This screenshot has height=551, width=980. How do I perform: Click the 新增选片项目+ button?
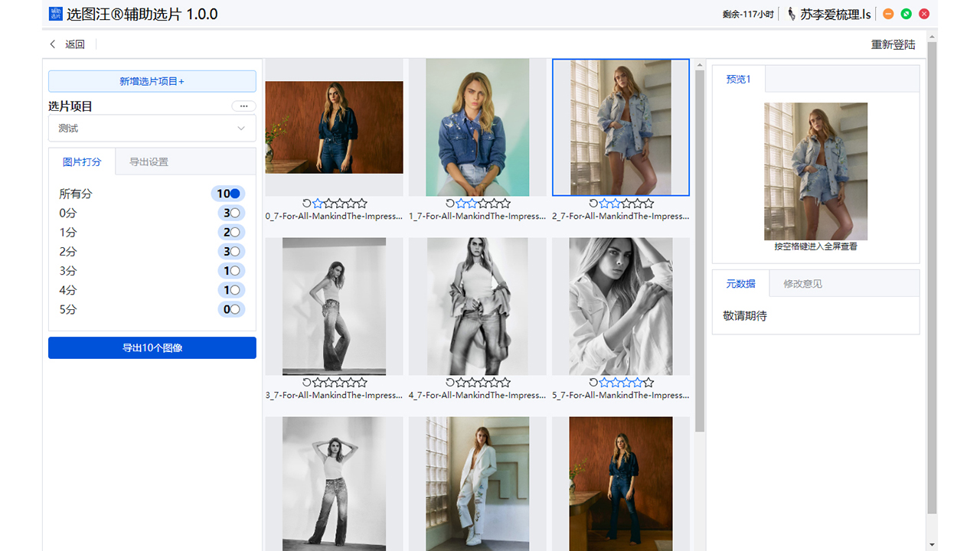point(152,81)
